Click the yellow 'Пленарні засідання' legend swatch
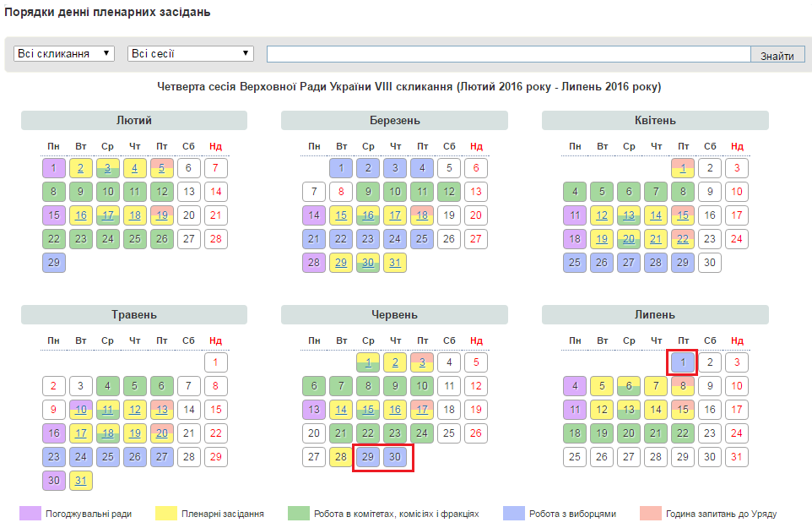The image size is (812, 528). point(167,513)
